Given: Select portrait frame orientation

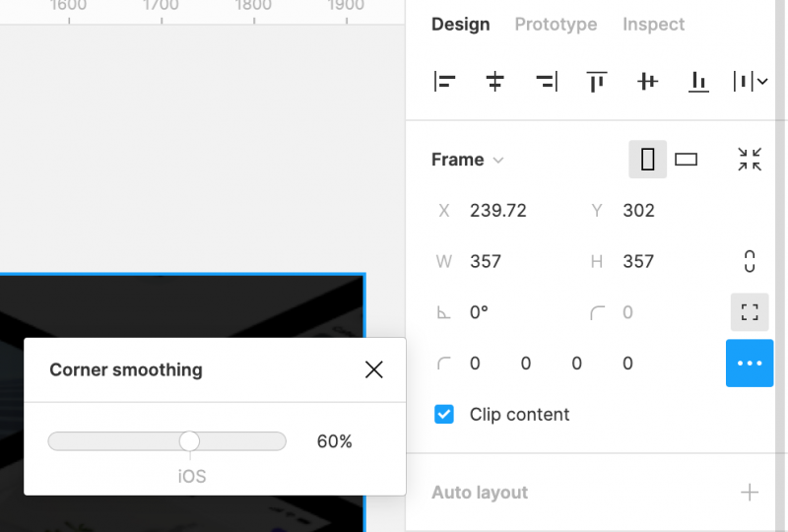Looking at the screenshot, I should coord(647,160).
